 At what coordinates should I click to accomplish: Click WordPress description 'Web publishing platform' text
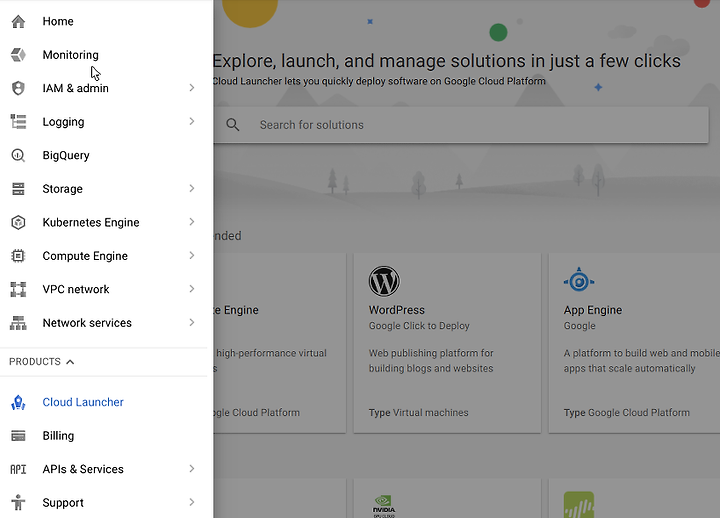(x=431, y=360)
